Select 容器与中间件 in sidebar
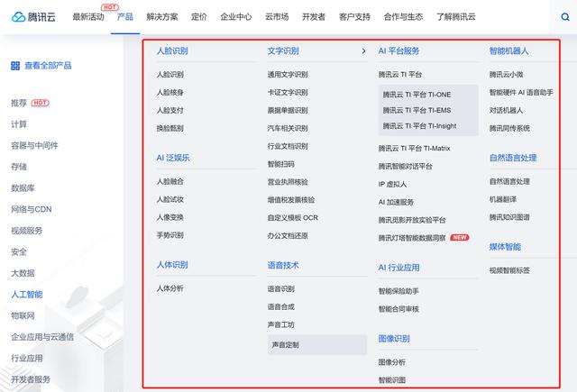Image resolution: width=577 pixels, height=392 pixels. [34, 146]
